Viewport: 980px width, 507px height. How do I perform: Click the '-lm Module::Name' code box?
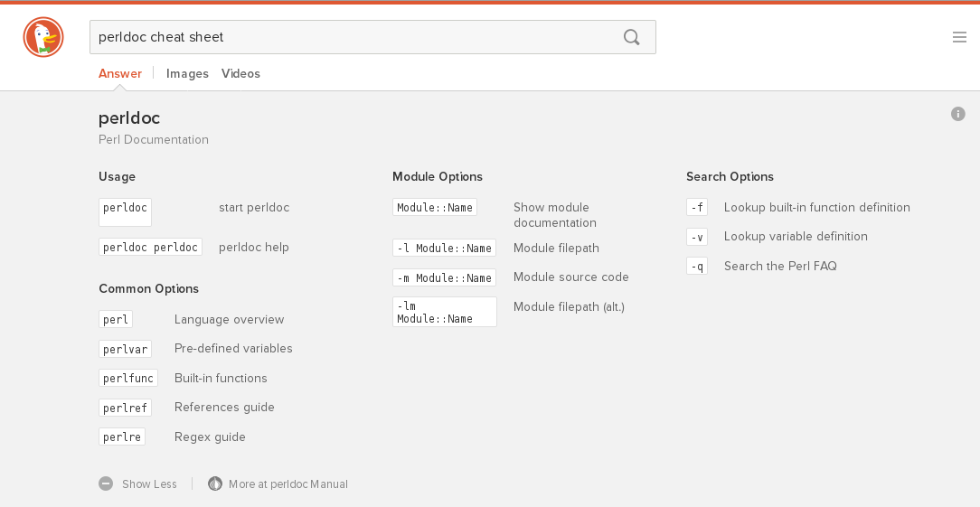(445, 312)
